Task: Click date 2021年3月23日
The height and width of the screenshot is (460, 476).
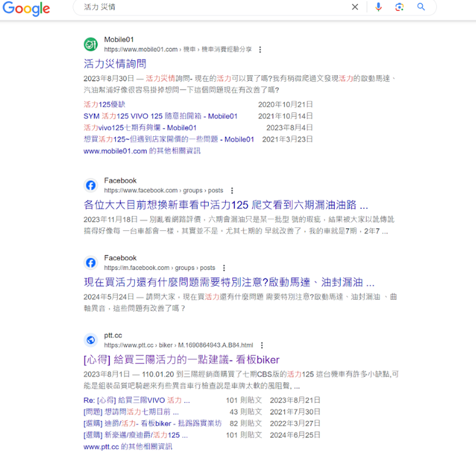Action: tap(287, 139)
